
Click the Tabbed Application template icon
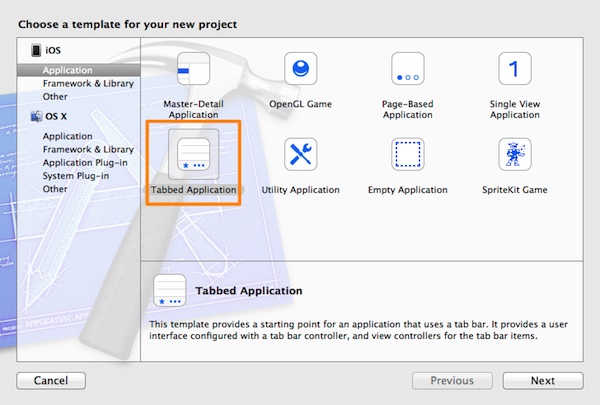click(193, 155)
